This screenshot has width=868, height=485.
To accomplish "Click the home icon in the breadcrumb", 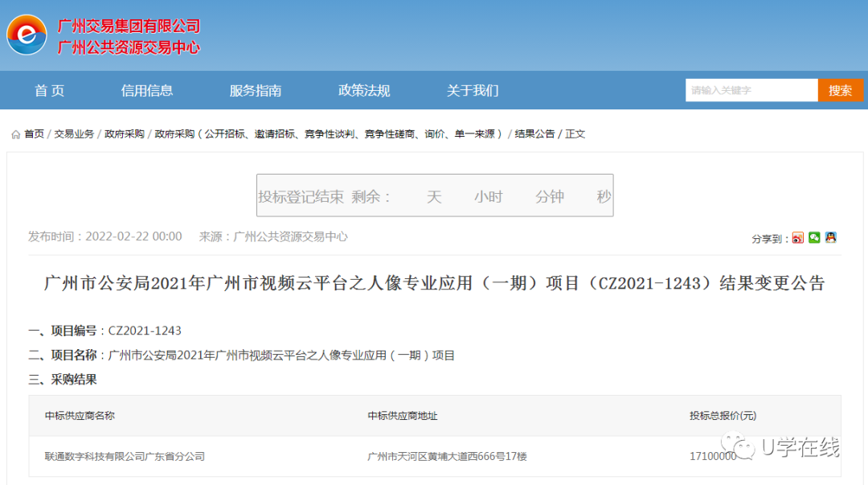I will click(x=15, y=134).
